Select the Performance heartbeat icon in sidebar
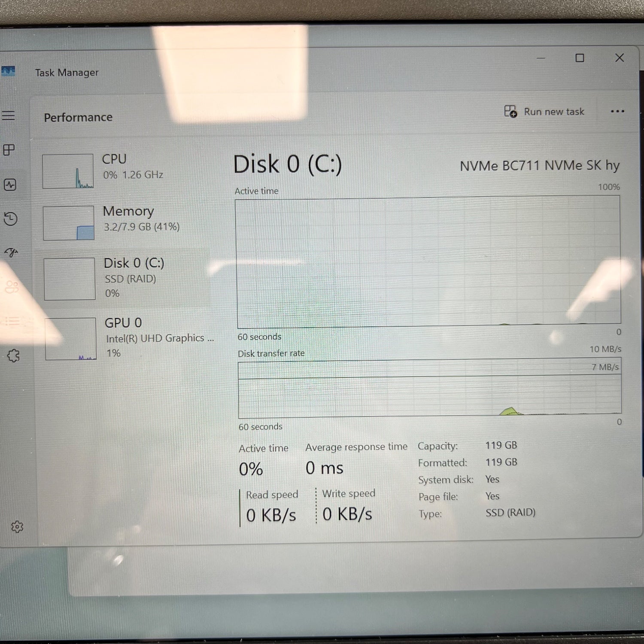This screenshot has height=644, width=644. 10,185
